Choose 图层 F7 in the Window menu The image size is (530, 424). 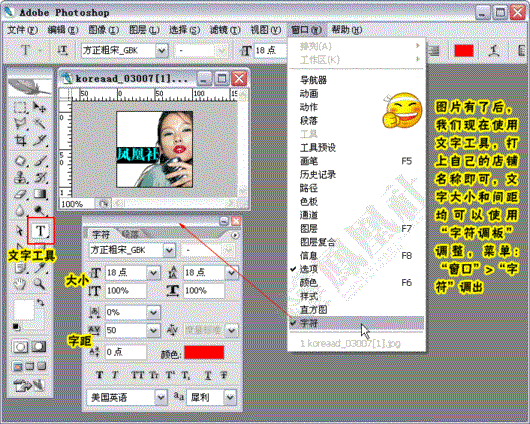tap(357, 229)
